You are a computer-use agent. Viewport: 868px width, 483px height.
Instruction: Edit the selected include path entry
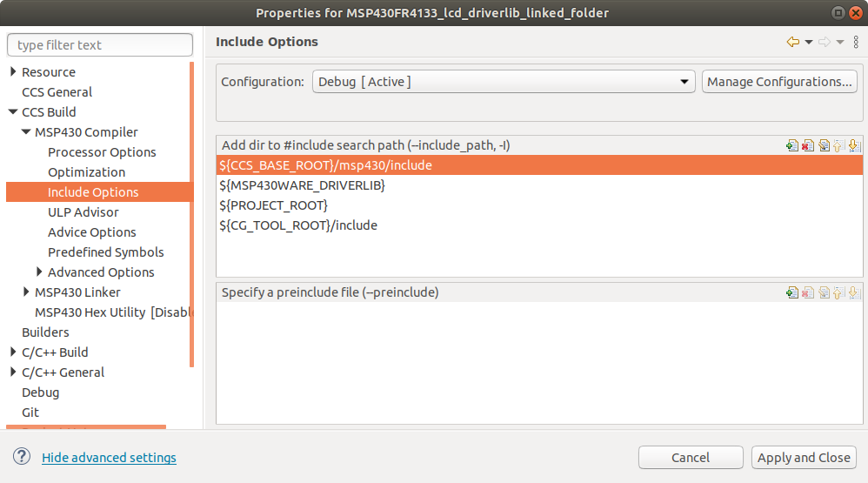point(823,146)
